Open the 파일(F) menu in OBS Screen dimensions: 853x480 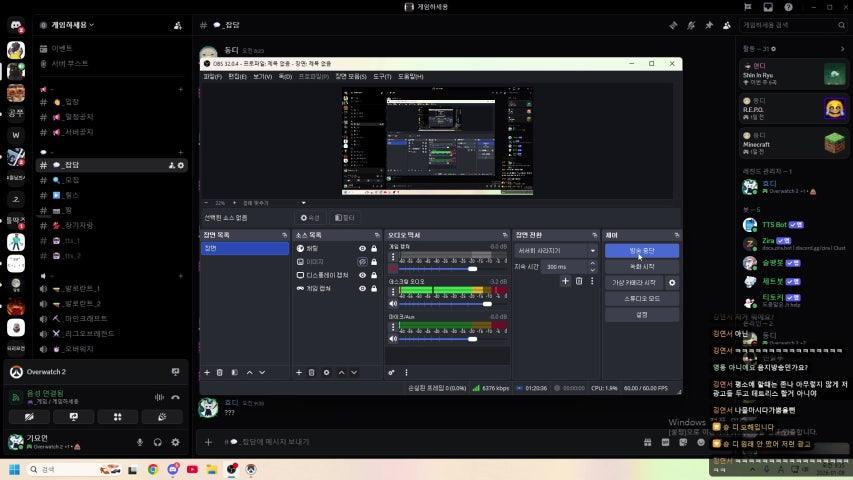click(212, 76)
